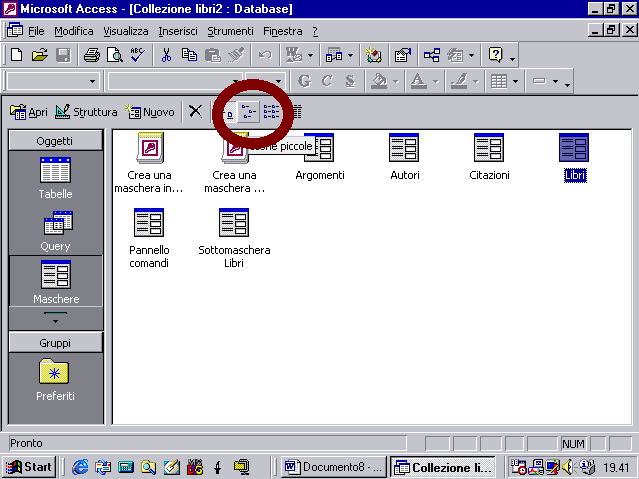Select the Citazioni form icon
The image size is (639, 479).
point(489,157)
